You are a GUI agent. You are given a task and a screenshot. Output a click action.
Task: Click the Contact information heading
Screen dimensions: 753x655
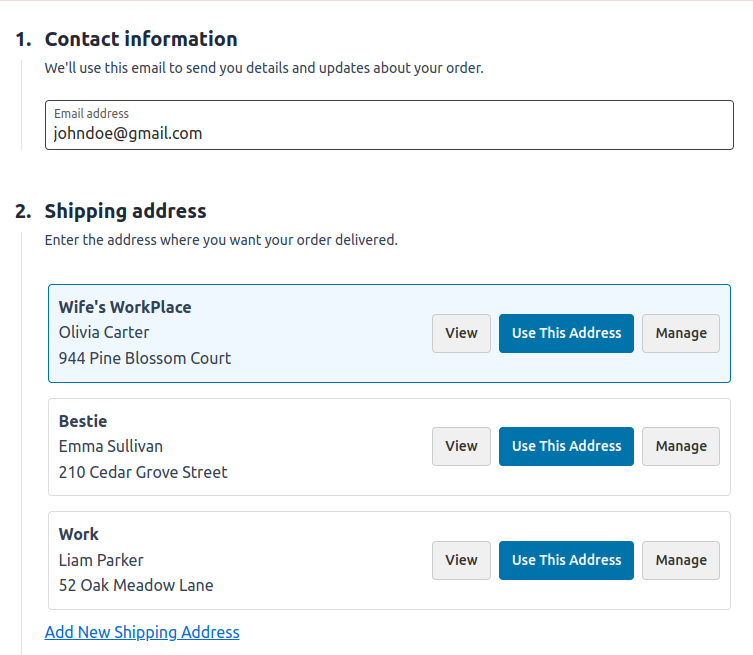click(141, 39)
